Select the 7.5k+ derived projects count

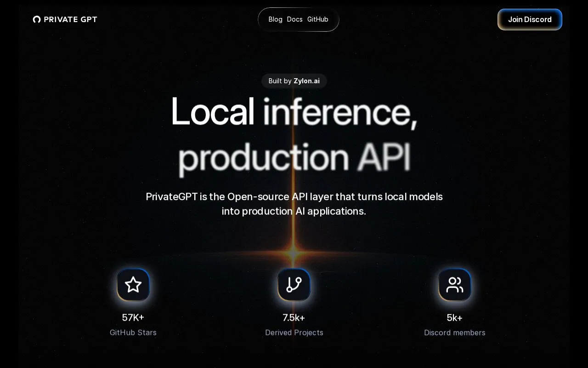(x=294, y=317)
